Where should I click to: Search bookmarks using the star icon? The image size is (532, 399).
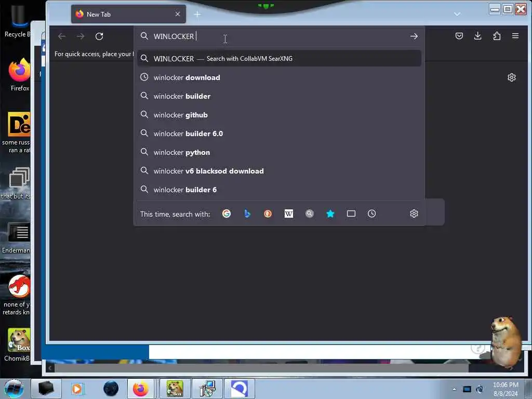click(330, 214)
